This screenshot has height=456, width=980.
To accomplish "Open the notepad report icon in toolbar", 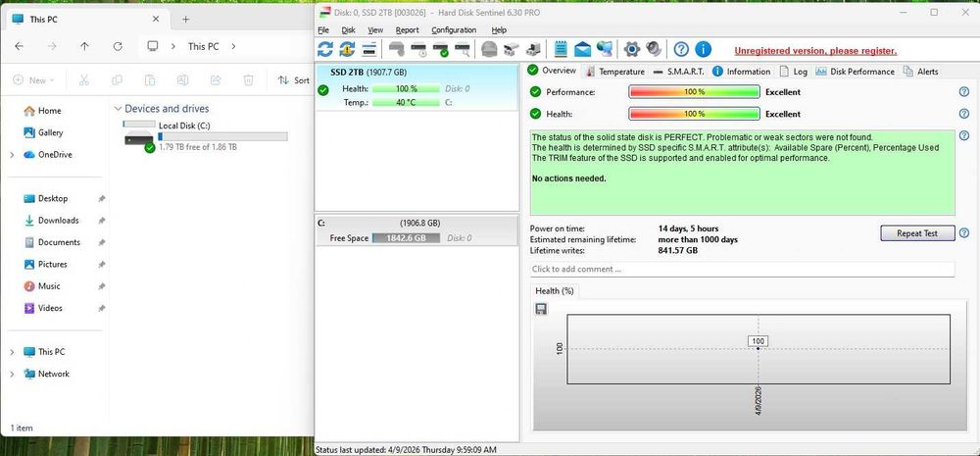I will pos(561,49).
